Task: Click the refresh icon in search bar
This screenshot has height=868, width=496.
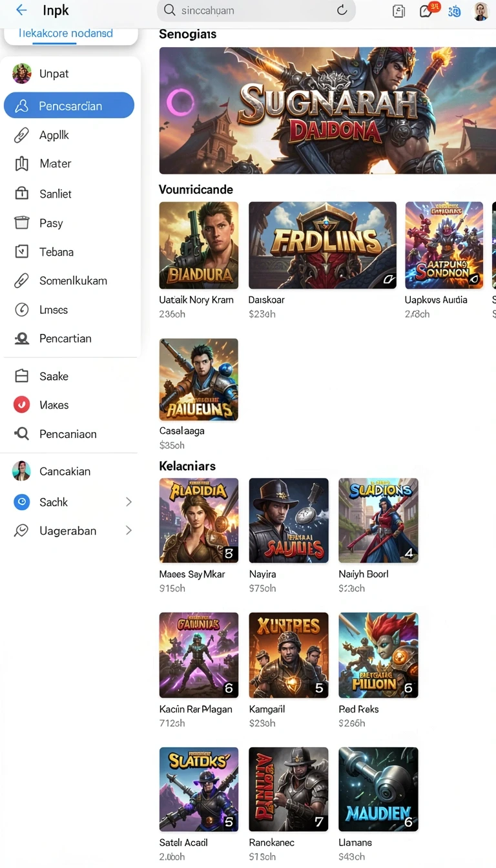Action: 342,10
